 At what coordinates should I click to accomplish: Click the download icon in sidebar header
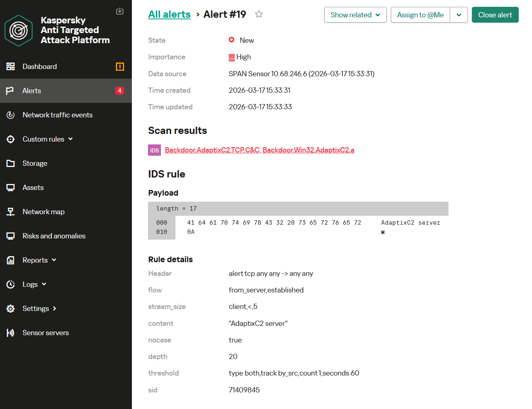pyautogui.click(x=120, y=11)
